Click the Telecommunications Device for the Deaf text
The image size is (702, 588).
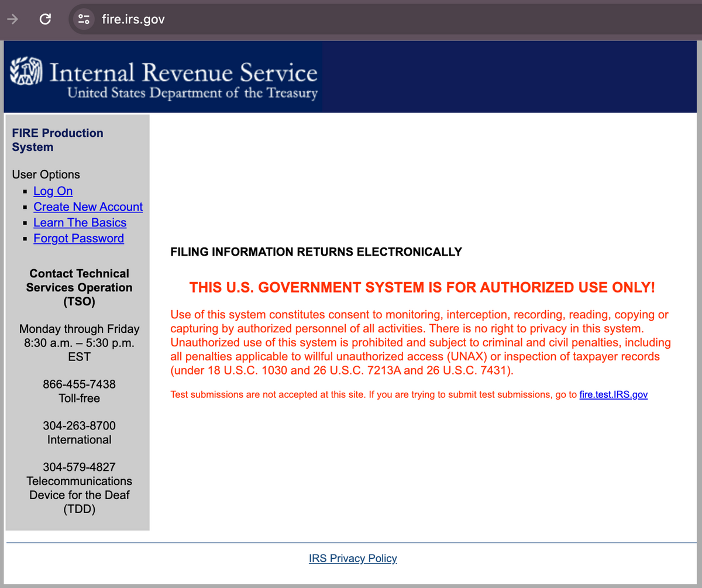tap(79, 495)
